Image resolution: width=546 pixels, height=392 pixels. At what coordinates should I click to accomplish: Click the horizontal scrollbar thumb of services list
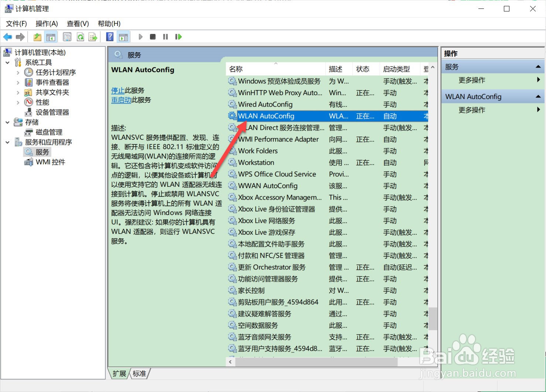pos(316,362)
